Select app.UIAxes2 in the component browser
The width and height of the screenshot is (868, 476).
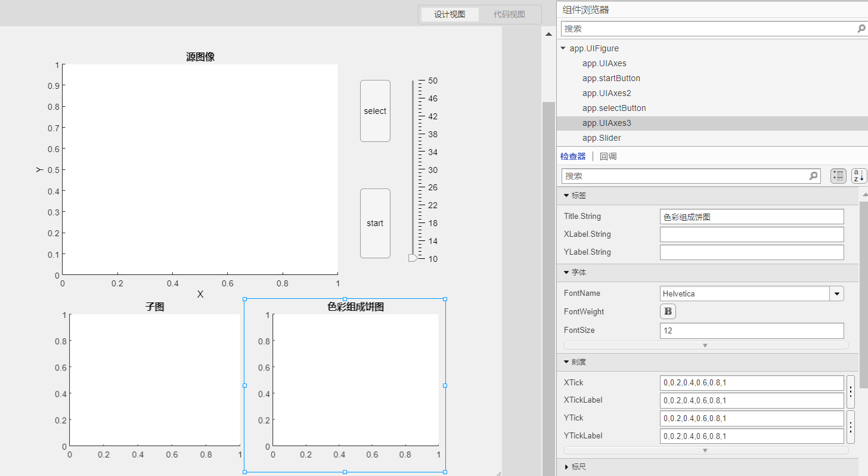click(607, 93)
